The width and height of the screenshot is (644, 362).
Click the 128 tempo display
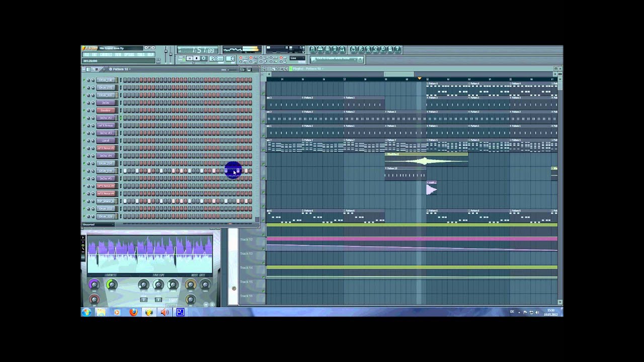(x=216, y=58)
